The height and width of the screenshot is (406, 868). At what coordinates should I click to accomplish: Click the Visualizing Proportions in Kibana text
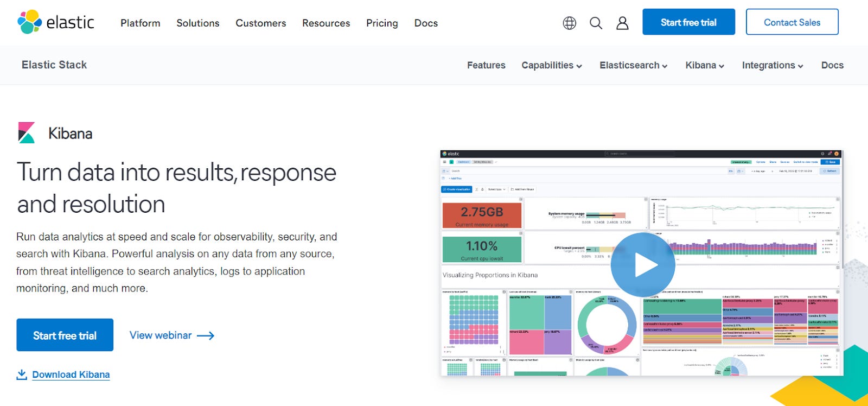coord(490,275)
